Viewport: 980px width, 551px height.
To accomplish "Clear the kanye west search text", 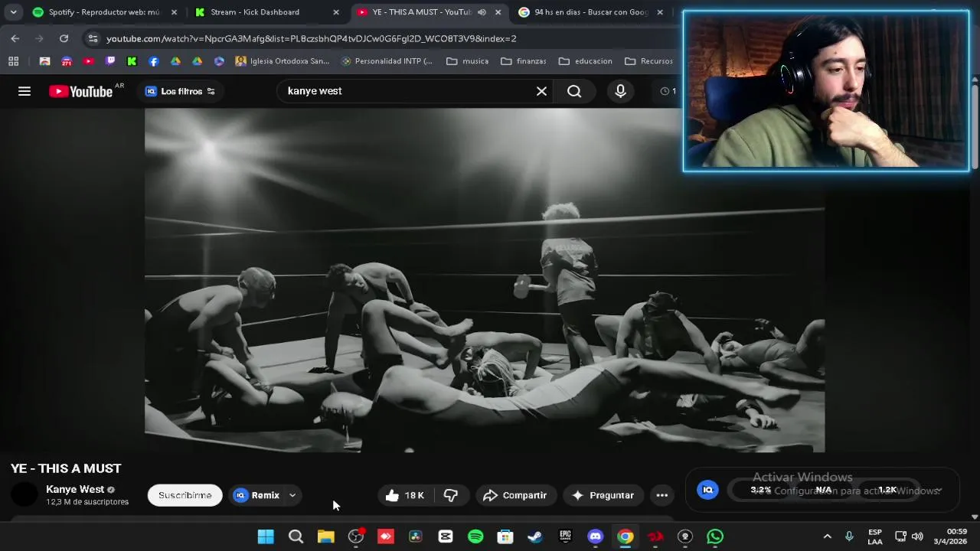I will [x=541, y=91].
